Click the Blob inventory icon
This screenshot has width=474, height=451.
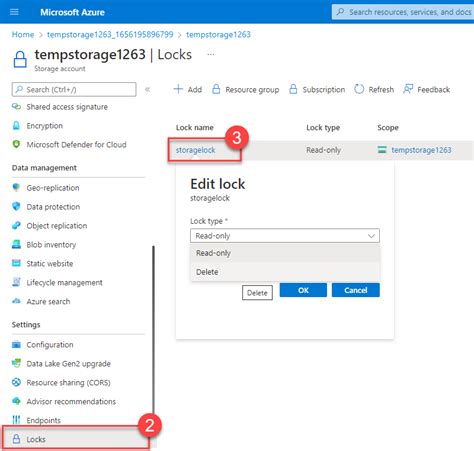pos(16,244)
